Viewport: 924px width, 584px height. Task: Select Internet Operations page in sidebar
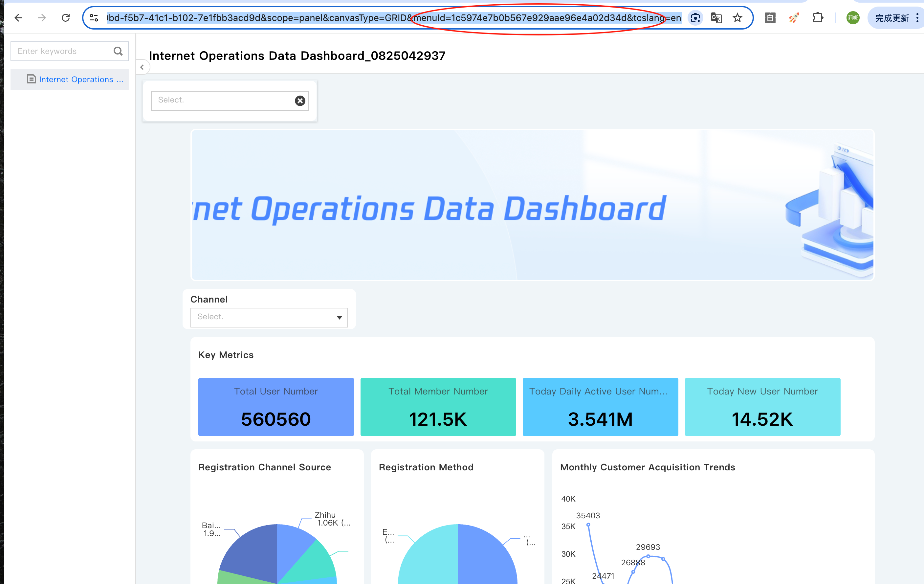tap(76, 79)
